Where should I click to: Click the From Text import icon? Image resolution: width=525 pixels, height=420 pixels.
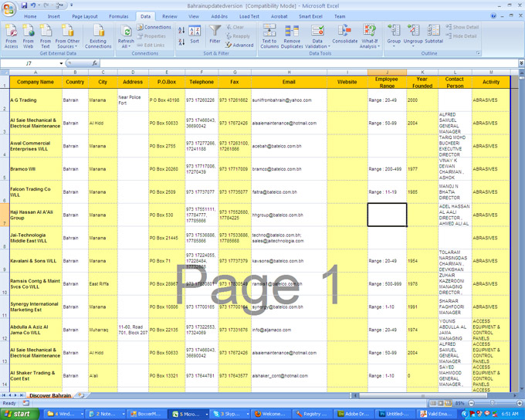tap(46, 35)
